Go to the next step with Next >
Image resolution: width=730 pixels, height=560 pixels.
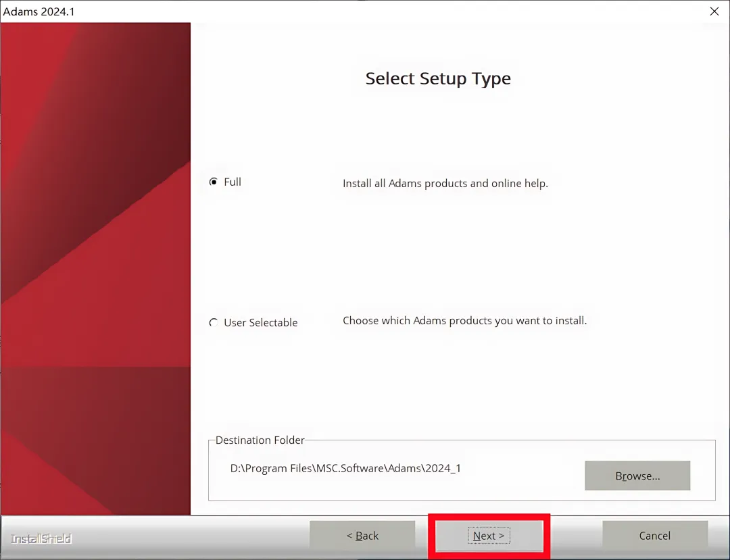point(489,536)
